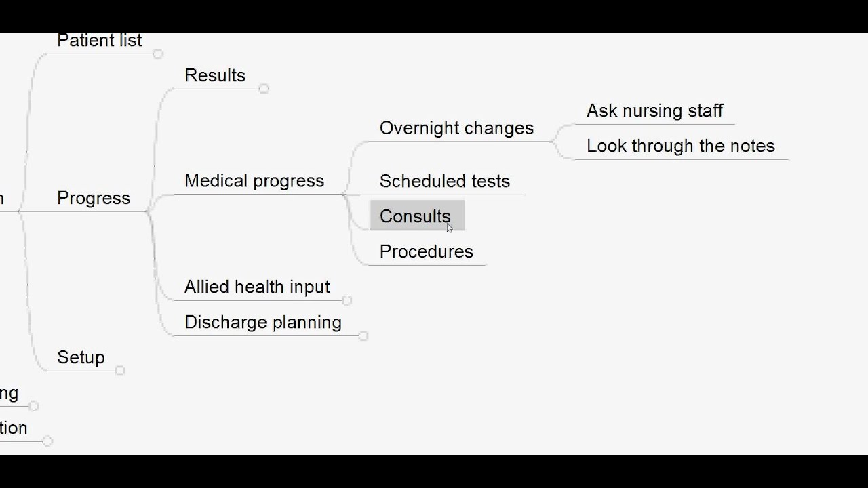Expand the partially visible 'ng' node circle
Image resolution: width=868 pixels, height=488 pixels.
34,406
